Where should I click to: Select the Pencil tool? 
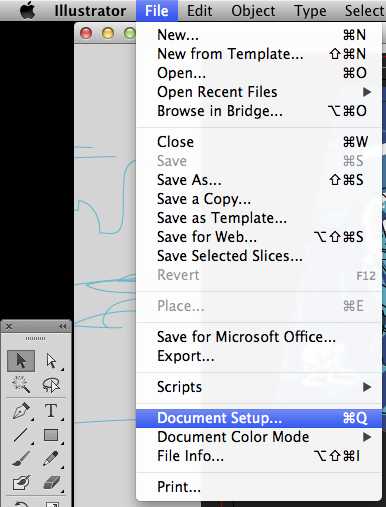(51, 459)
